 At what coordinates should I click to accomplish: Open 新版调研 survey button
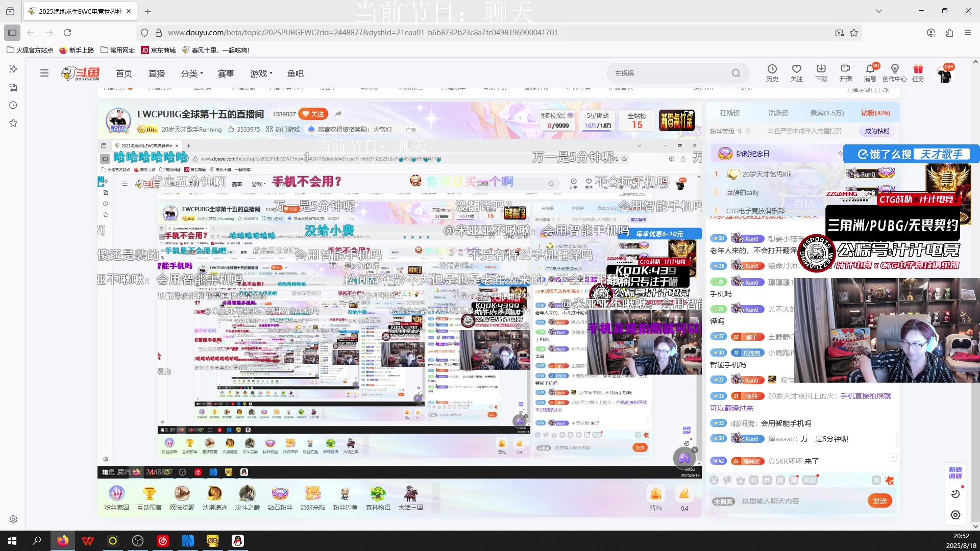pyautogui.click(x=955, y=472)
